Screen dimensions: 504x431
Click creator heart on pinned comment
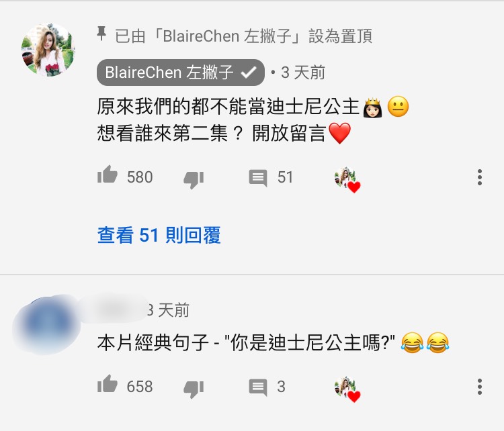click(x=347, y=180)
